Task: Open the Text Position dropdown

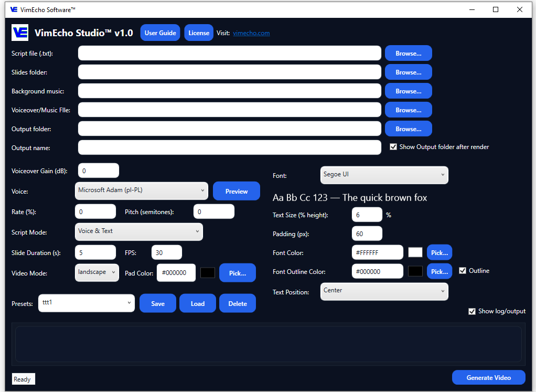Action: click(x=384, y=292)
